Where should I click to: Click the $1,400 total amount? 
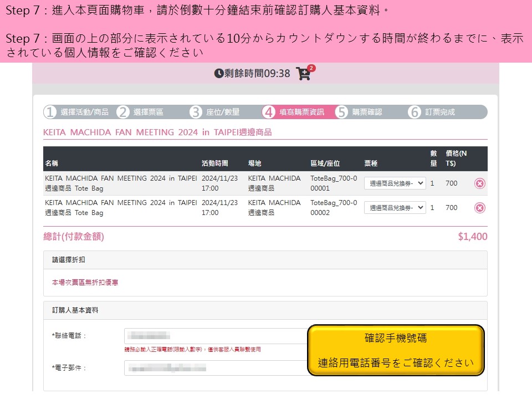472,237
